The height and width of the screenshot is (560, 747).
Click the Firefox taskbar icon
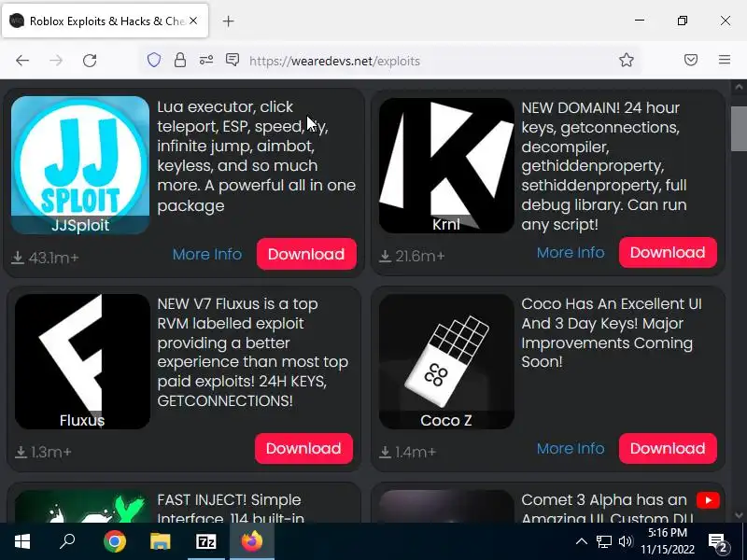click(x=252, y=541)
